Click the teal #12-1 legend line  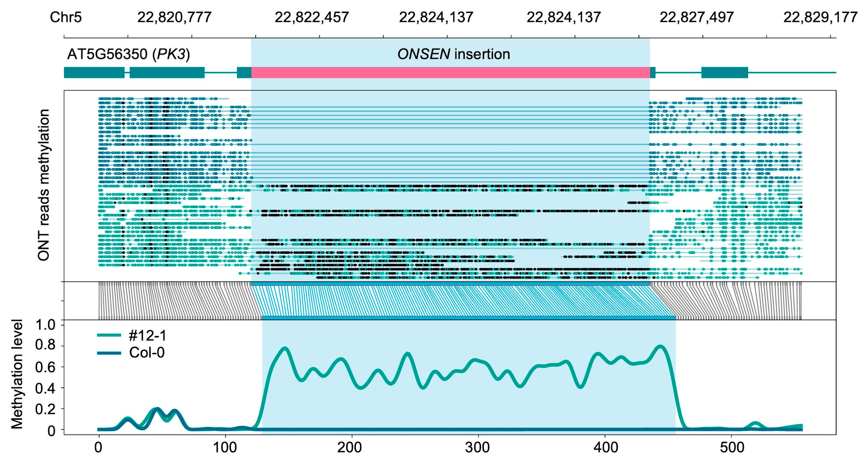point(109,335)
